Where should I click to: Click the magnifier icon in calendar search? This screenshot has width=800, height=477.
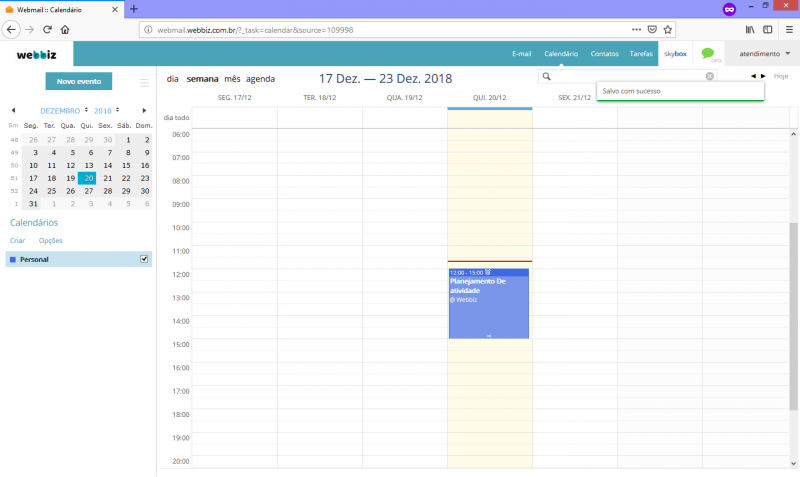546,76
